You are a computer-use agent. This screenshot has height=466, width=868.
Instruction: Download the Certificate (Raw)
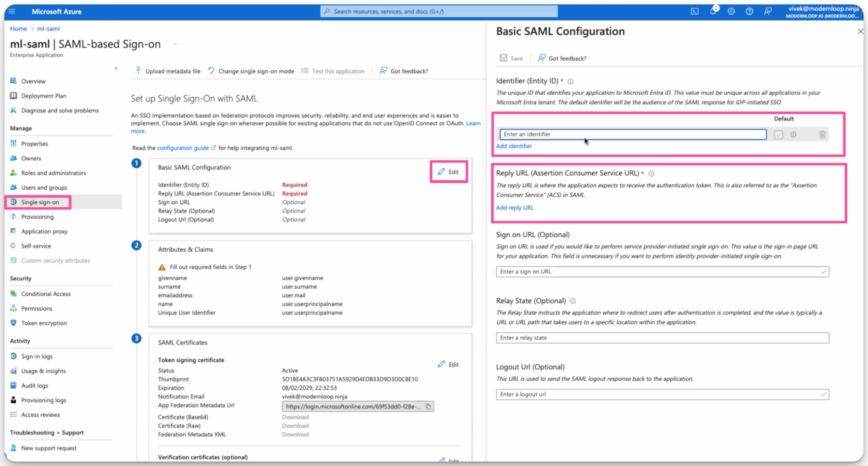click(295, 426)
